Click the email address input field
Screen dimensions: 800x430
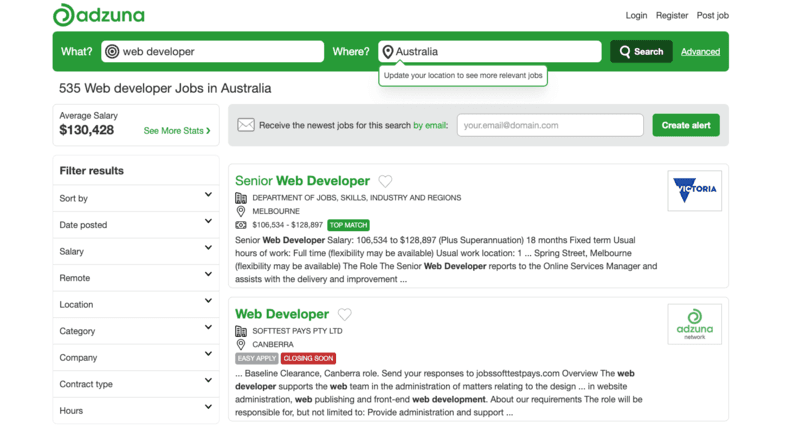550,125
